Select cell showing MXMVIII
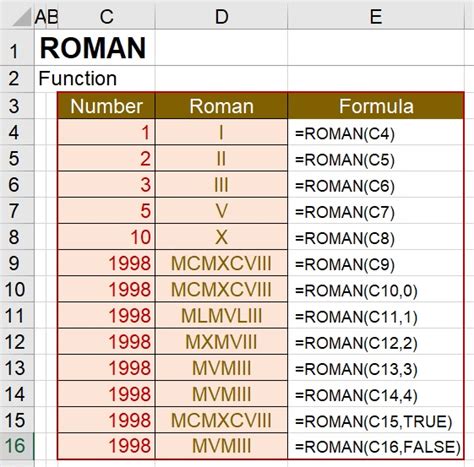Image resolution: width=474 pixels, height=467 pixels. tap(221, 342)
